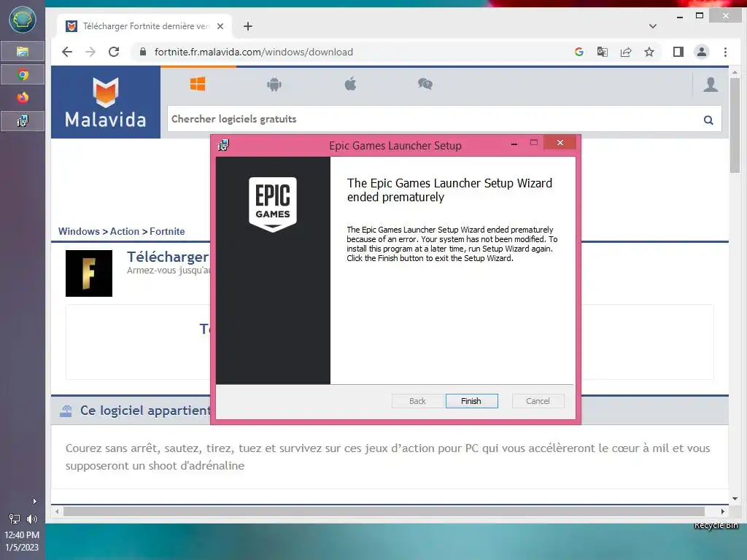Screen dimensions: 747x560
Task: Open the Recycle Bin desktop label
Action: (716, 525)
